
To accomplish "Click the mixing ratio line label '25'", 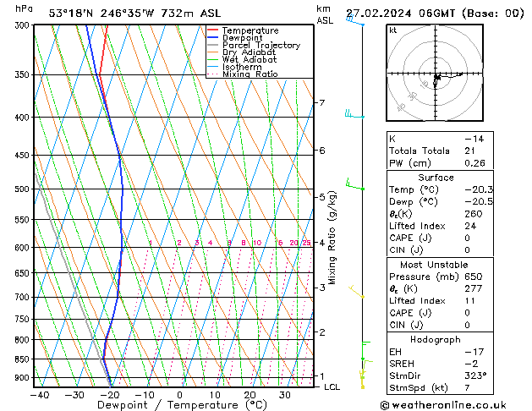I will coord(307,243).
